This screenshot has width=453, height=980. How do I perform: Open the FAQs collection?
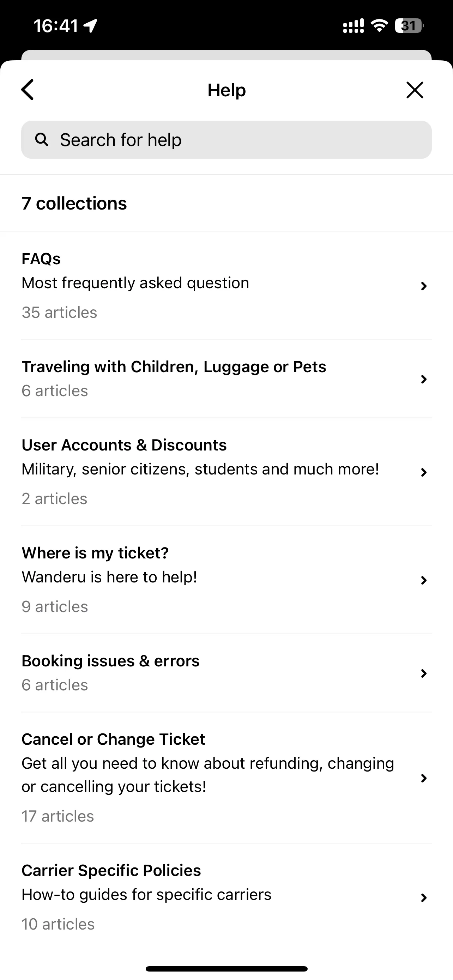(x=226, y=286)
